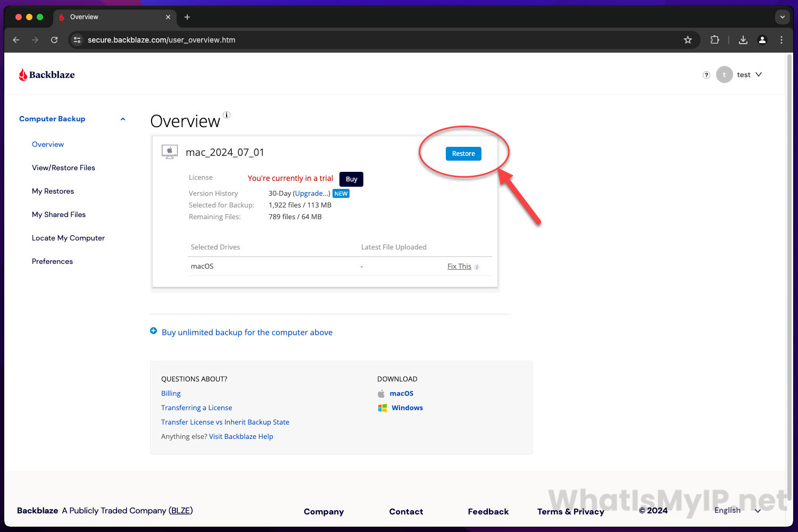Select the Overview browser tab
The width and height of the screenshot is (798, 532).
point(114,17)
